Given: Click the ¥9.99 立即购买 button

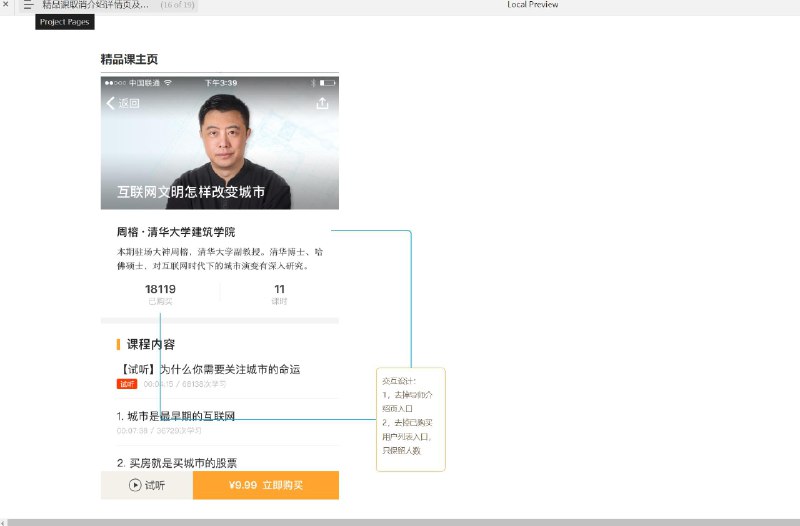Looking at the screenshot, I should click(266, 485).
